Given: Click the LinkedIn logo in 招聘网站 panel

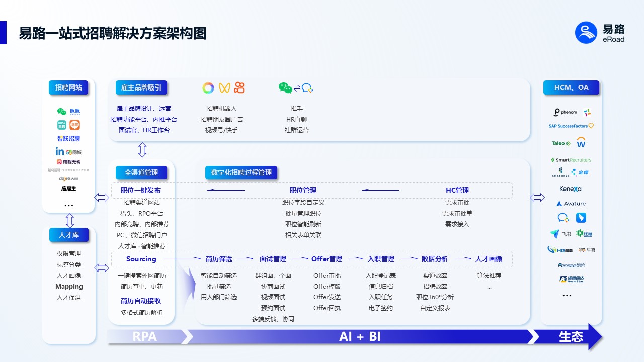Looking at the screenshot, I should click(x=60, y=151).
